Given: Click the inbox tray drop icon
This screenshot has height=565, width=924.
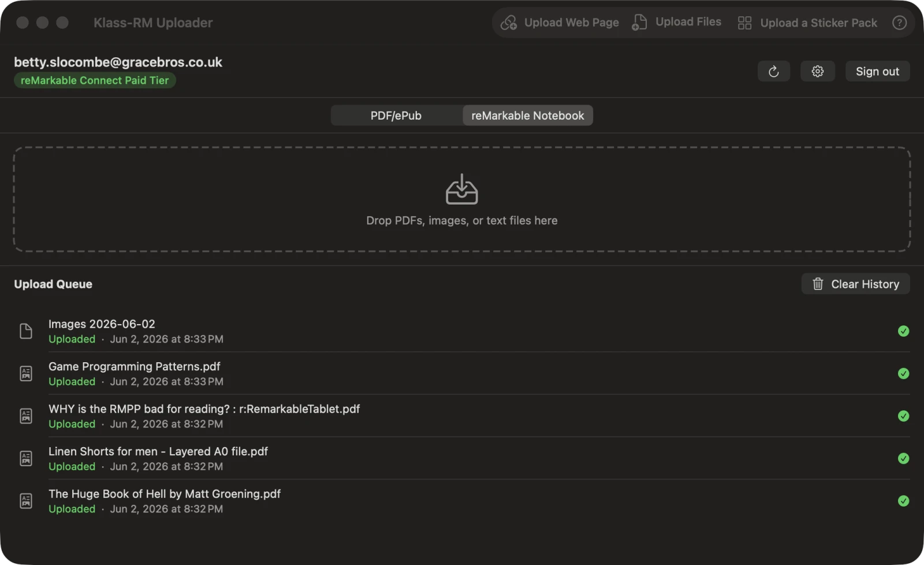Looking at the screenshot, I should (x=462, y=189).
